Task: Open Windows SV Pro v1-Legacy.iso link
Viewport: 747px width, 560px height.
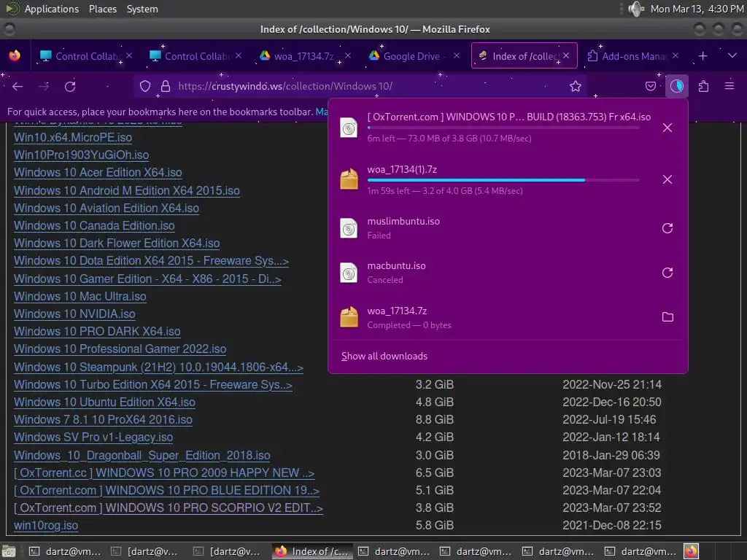Action: (x=93, y=437)
